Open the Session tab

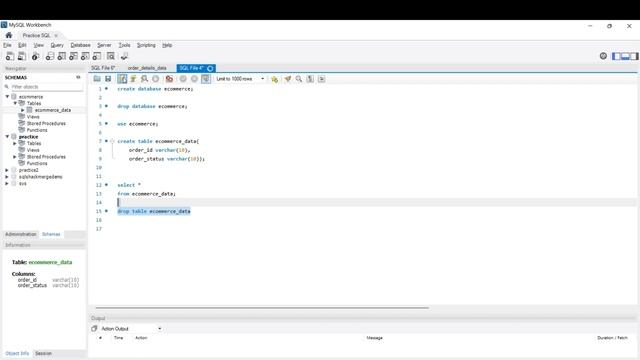pyautogui.click(x=43, y=353)
